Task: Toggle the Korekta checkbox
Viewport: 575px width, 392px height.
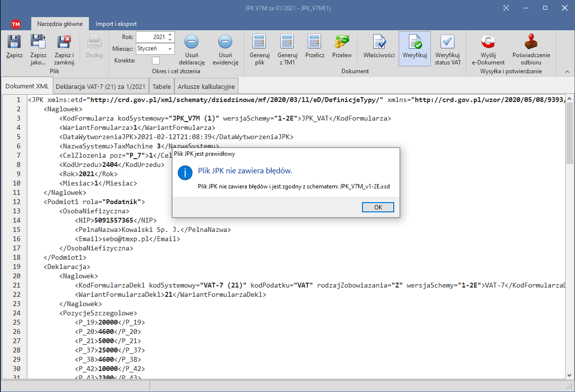Action: coord(156,61)
